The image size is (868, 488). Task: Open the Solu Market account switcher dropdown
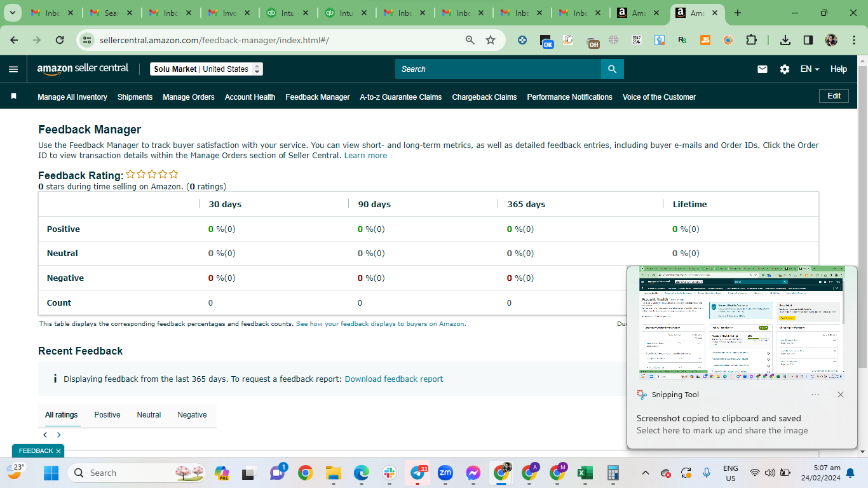click(207, 69)
